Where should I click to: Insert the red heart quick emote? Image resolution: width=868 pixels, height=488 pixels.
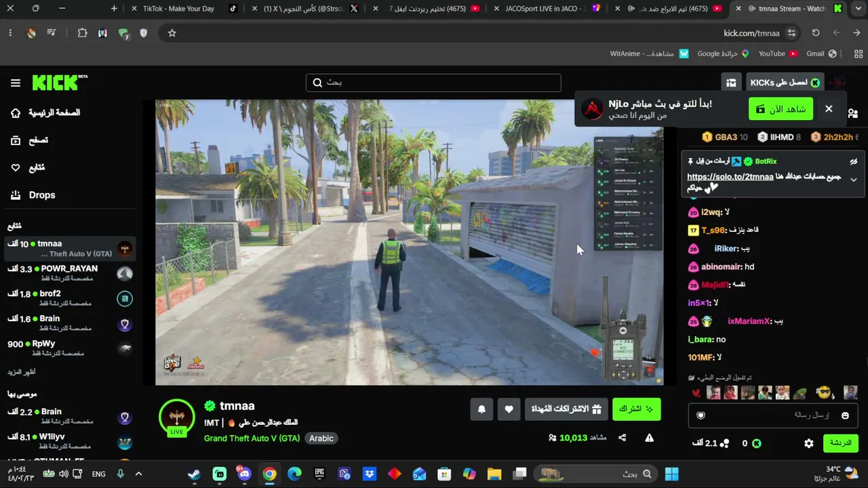point(696,393)
